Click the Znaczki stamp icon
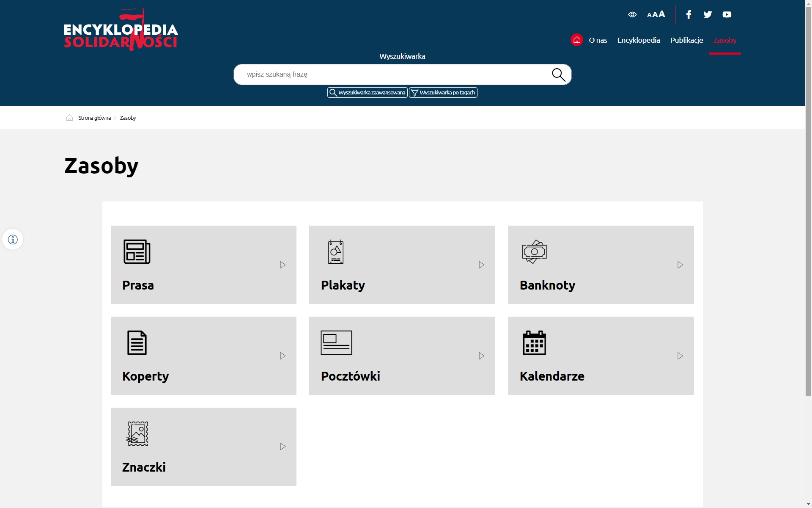The image size is (812, 508). (137, 433)
